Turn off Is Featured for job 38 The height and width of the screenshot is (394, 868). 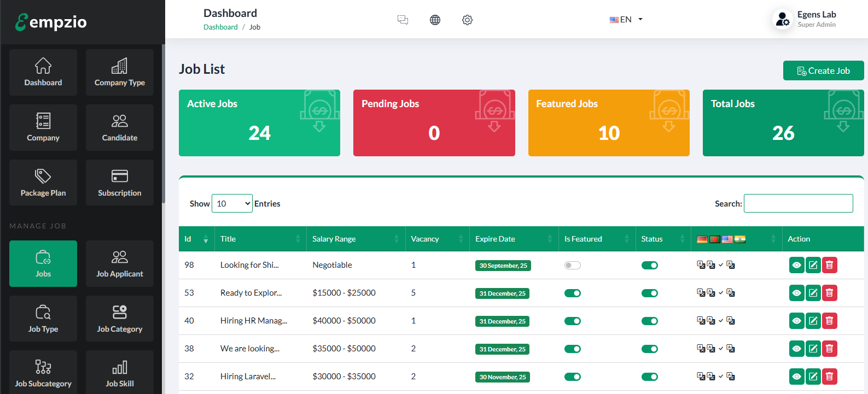point(572,349)
